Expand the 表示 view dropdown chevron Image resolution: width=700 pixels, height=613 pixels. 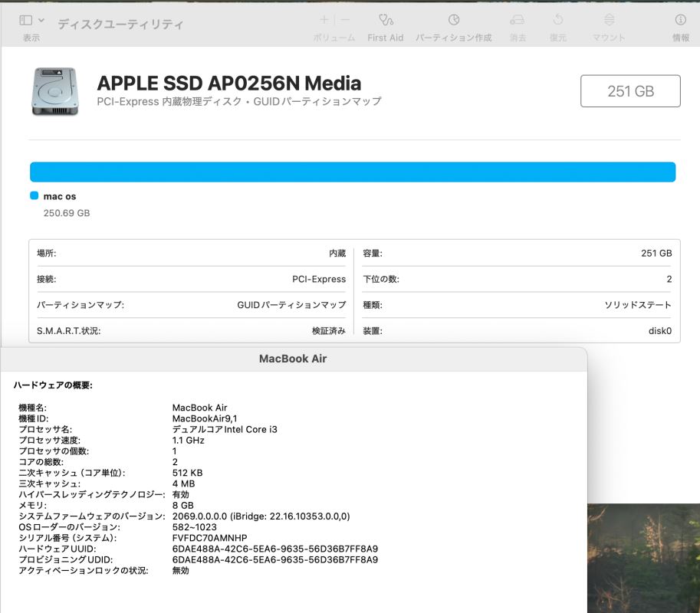click(41, 21)
